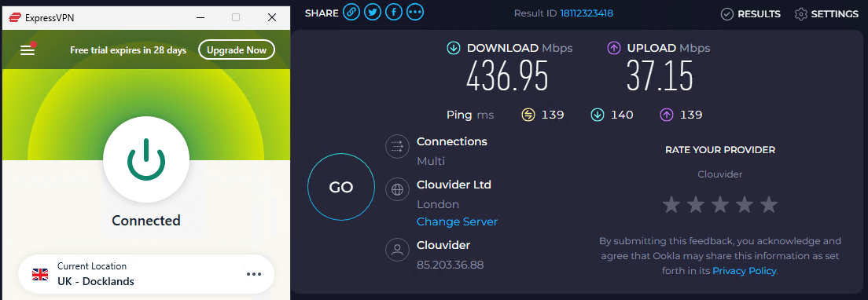
Task: Click the Connections multi icon
Action: 397,146
